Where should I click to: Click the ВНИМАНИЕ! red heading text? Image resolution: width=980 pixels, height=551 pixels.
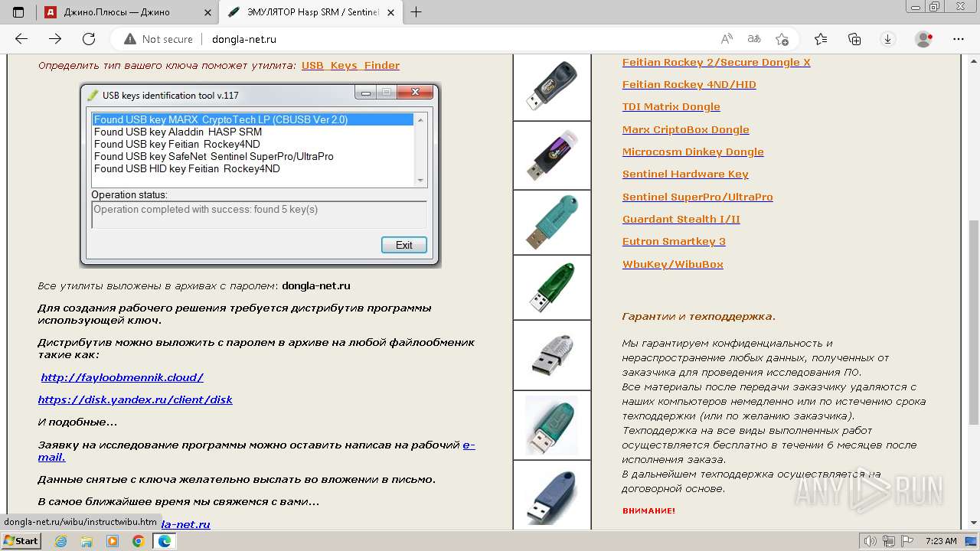[x=648, y=510]
